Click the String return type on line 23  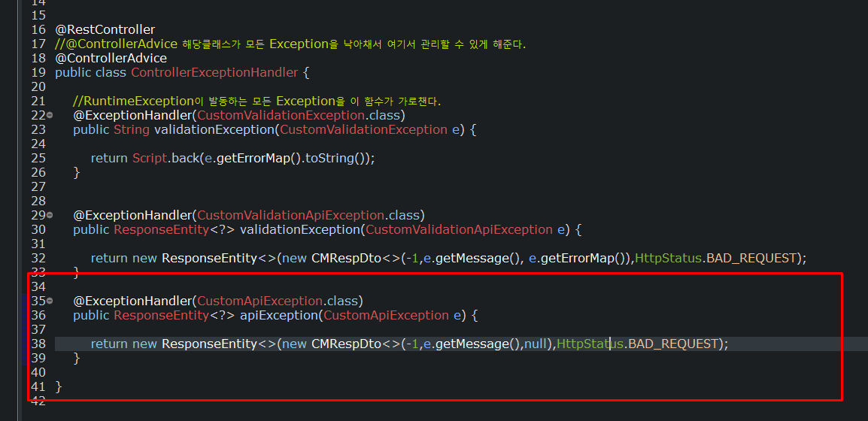(132, 130)
